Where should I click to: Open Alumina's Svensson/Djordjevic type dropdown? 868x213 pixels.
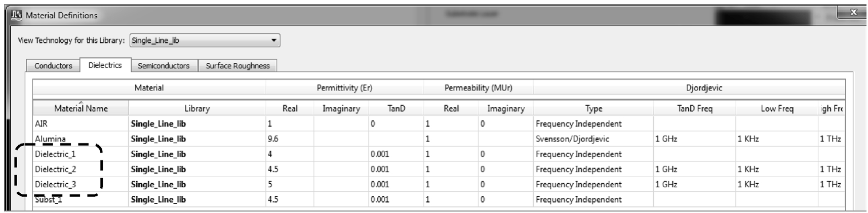click(593, 139)
